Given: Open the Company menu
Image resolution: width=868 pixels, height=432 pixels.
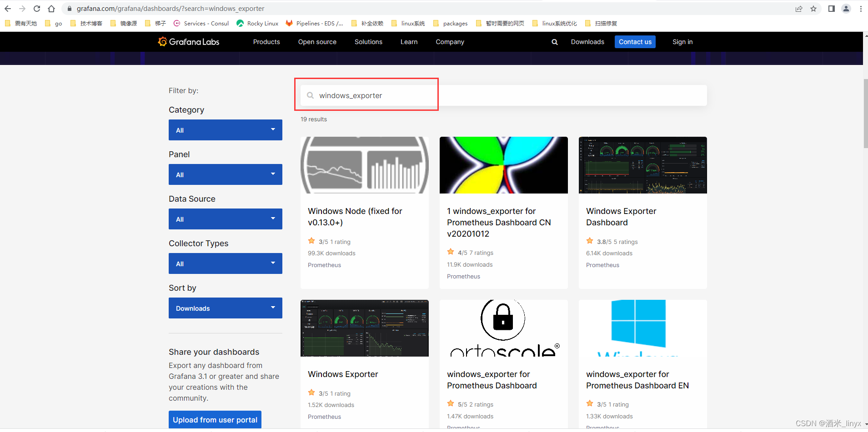Looking at the screenshot, I should (450, 42).
